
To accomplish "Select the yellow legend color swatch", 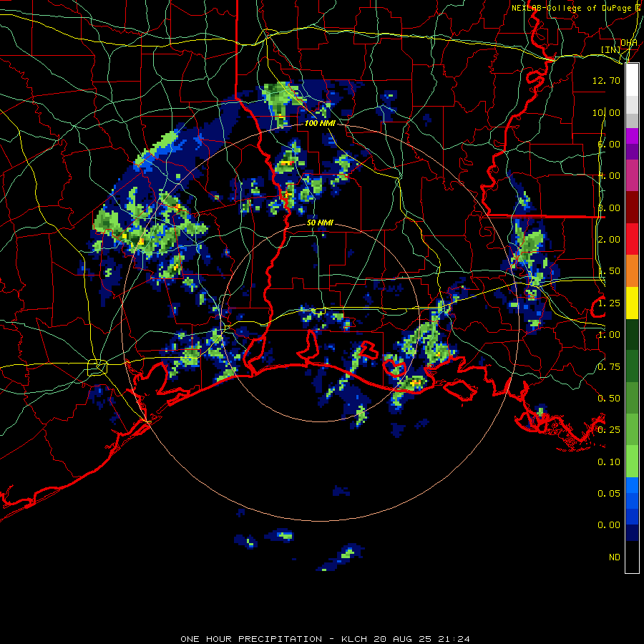I will (632, 303).
